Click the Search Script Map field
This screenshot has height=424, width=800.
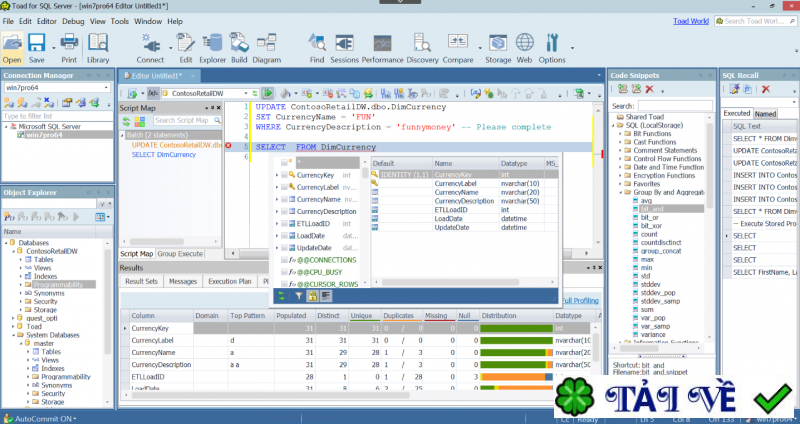click(182, 120)
